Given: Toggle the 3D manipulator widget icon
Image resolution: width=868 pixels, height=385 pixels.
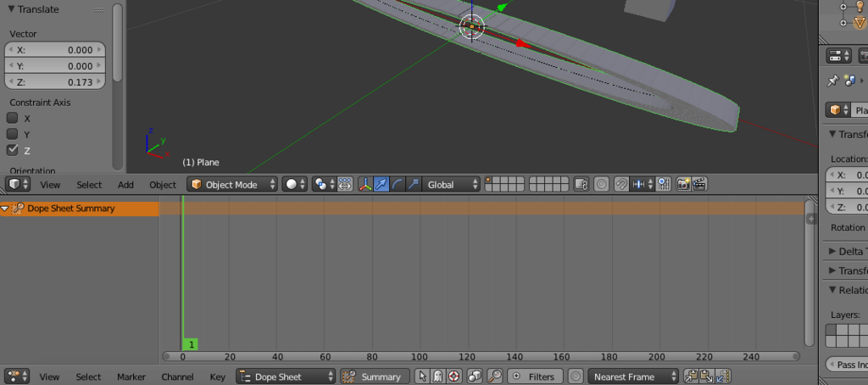Looking at the screenshot, I should click(x=365, y=185).
